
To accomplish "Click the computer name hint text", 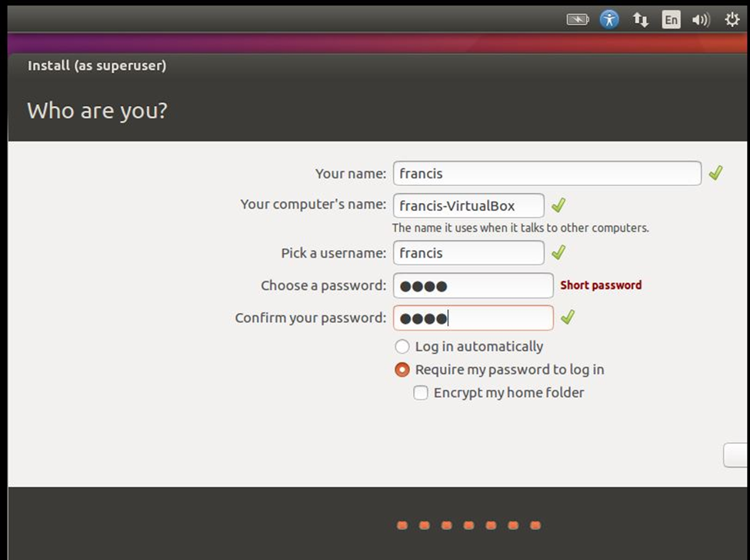I will pyautogui.click(x=521, y=228).
